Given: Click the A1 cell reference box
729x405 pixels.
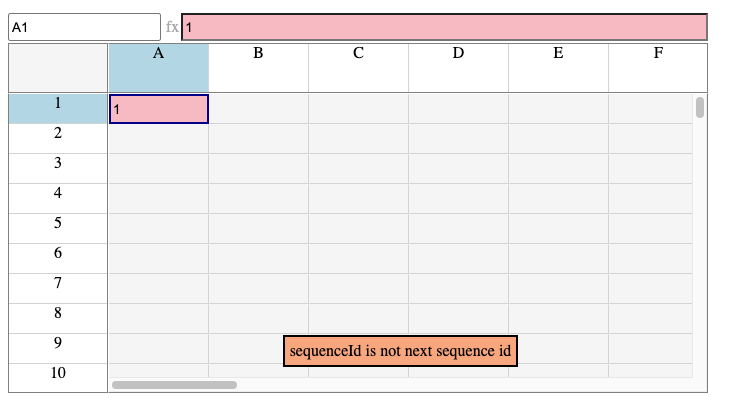Looking at the screenshot, I should [x=85, y=27].
